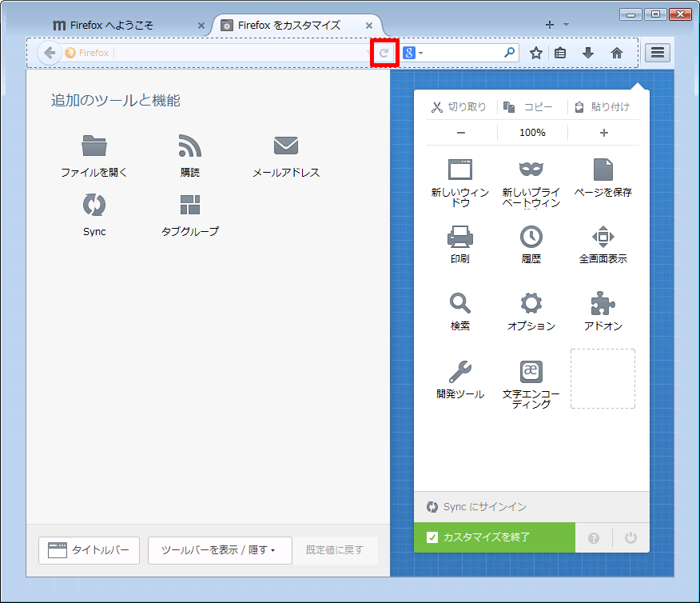
Task: Open the ツールバーを表示 / 隠す dropdown
Action: 220,550
